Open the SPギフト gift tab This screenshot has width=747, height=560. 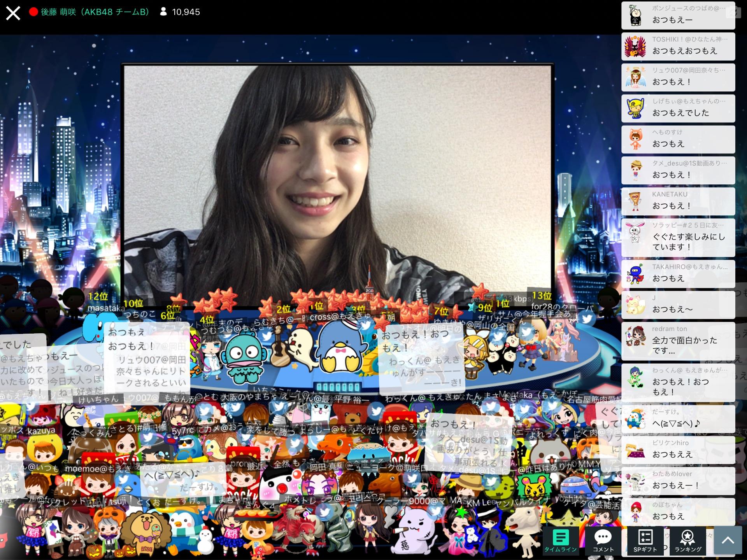pos(645,541)
